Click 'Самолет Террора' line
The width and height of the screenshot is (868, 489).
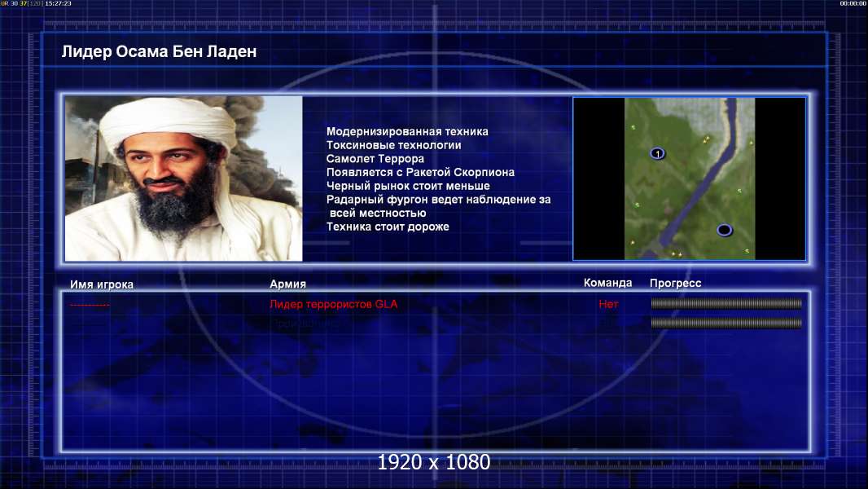click(375, 158)
